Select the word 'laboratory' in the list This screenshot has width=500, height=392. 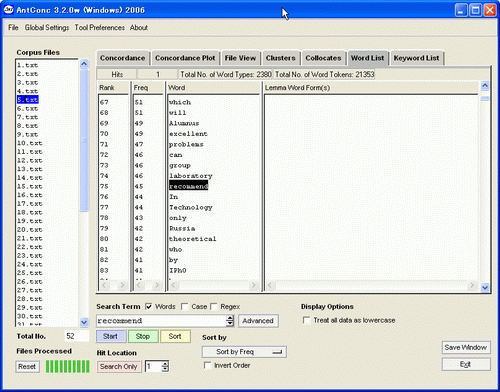(x=190, y=176)
